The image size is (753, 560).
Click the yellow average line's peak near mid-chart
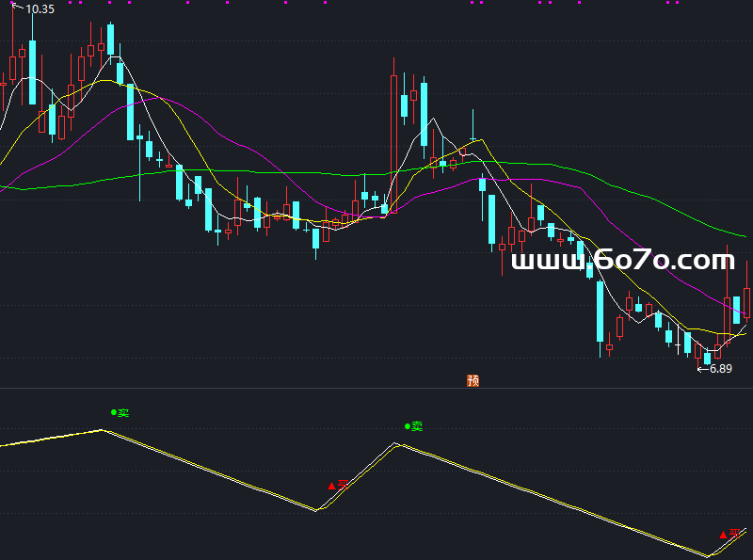(480, 140)
